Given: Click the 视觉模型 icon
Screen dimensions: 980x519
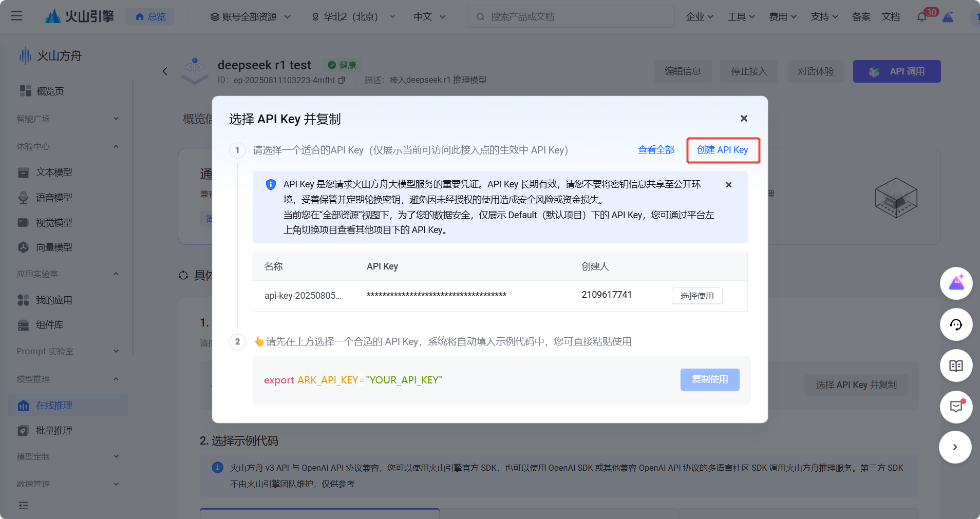Looking at the screenshot, I should coord(23,222).
